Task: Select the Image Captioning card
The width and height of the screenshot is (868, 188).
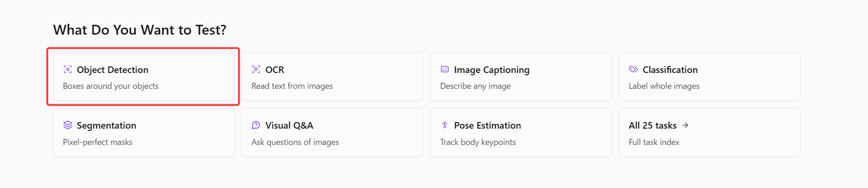Action: tap(521, 77)
